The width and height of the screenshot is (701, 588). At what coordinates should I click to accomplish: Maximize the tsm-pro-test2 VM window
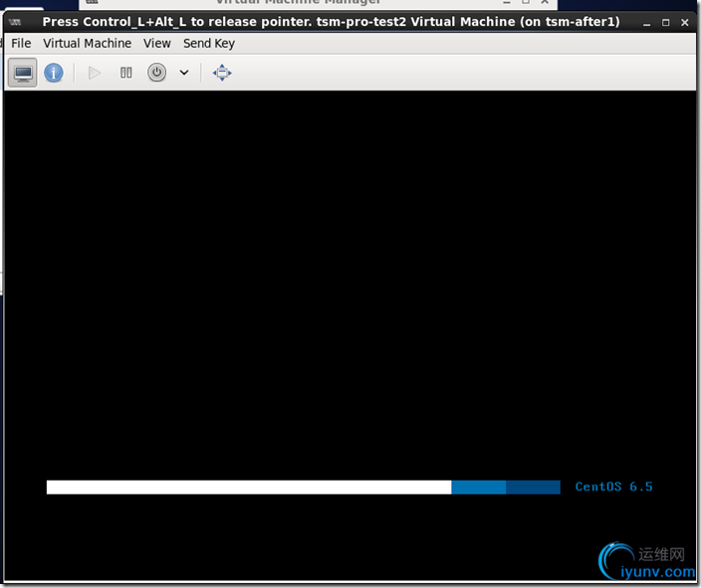666,22
